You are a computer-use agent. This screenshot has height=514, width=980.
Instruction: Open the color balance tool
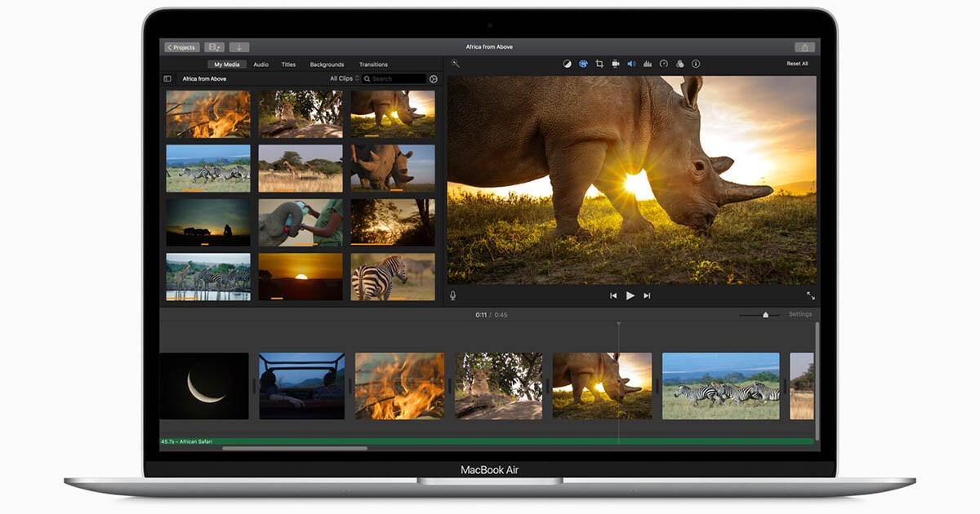coord(568,64)
